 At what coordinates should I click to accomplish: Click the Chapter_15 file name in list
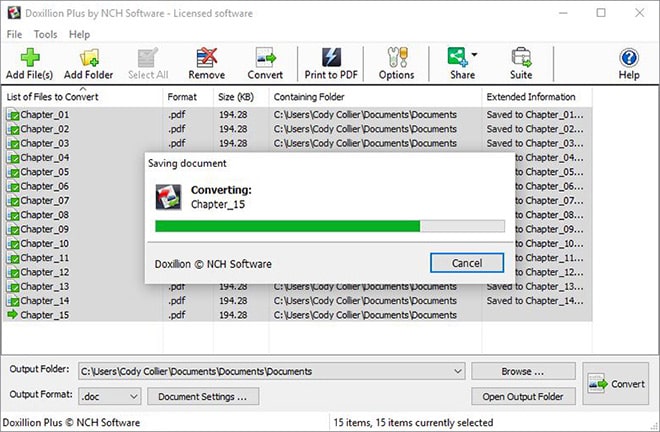[x=45, y=315]
